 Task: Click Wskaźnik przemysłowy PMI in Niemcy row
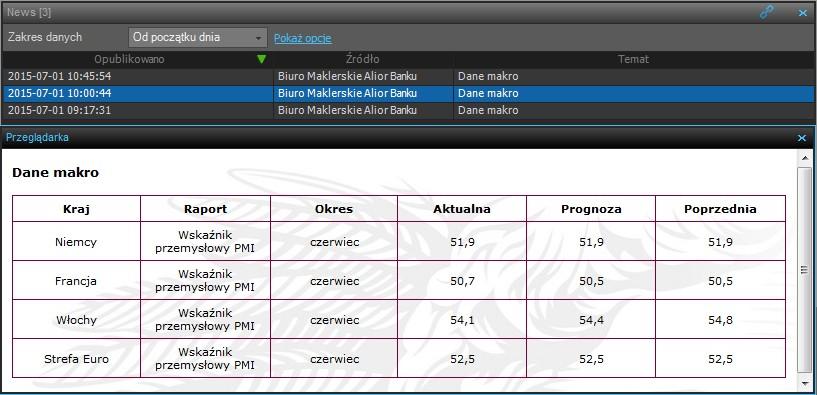tap(205, 241)
